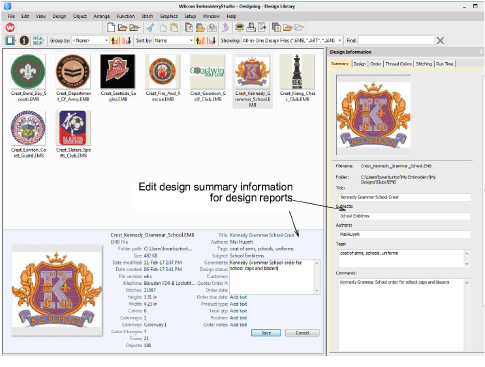Click Add text for Position

(x=238, y=318)
